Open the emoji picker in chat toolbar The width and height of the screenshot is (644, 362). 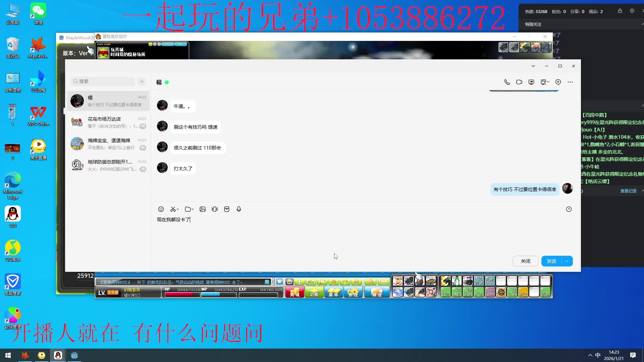pyautogui.click(x=161, y=209)
